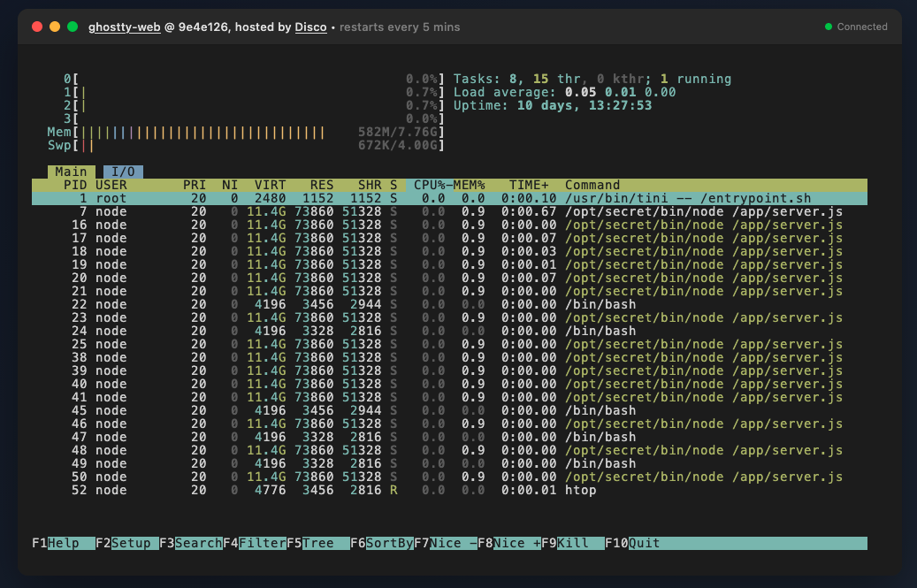
Task: Open the ghostty-web link
Action: (x=124, y=27)
